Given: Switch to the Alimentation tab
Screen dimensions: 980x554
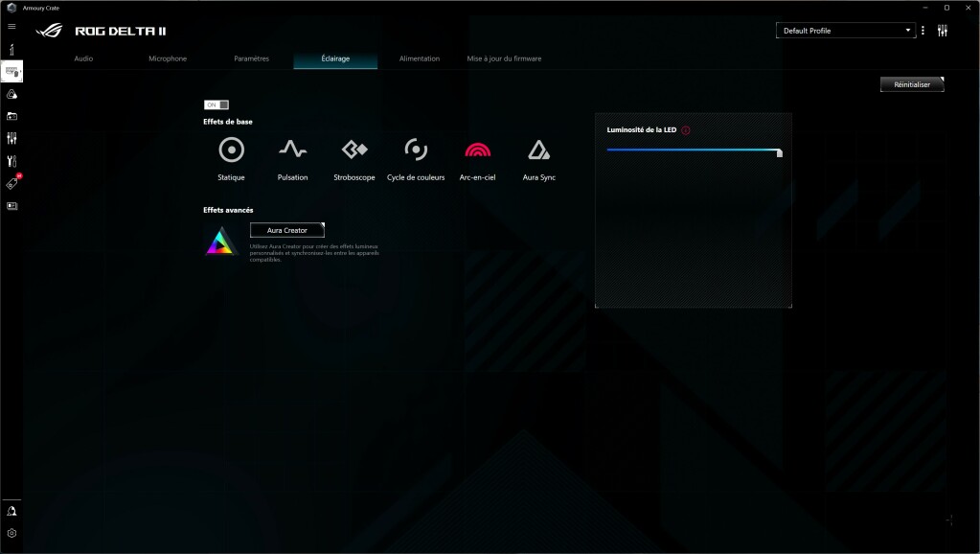Looking at the screenshot, I should click(420, 58).
